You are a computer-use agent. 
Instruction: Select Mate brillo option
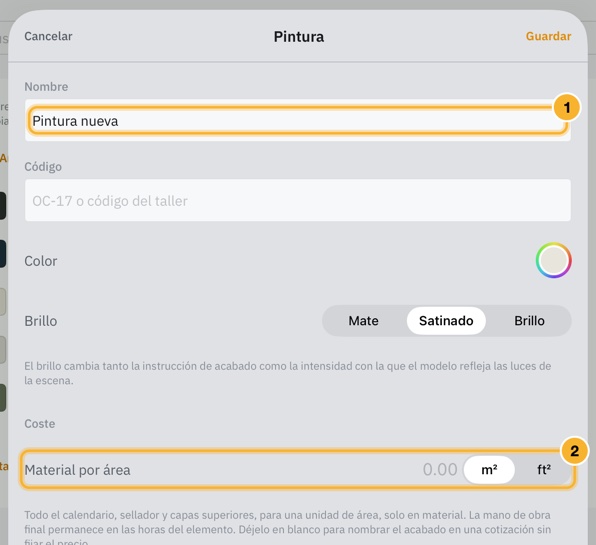pyautogui.click(x=363, y=321)
